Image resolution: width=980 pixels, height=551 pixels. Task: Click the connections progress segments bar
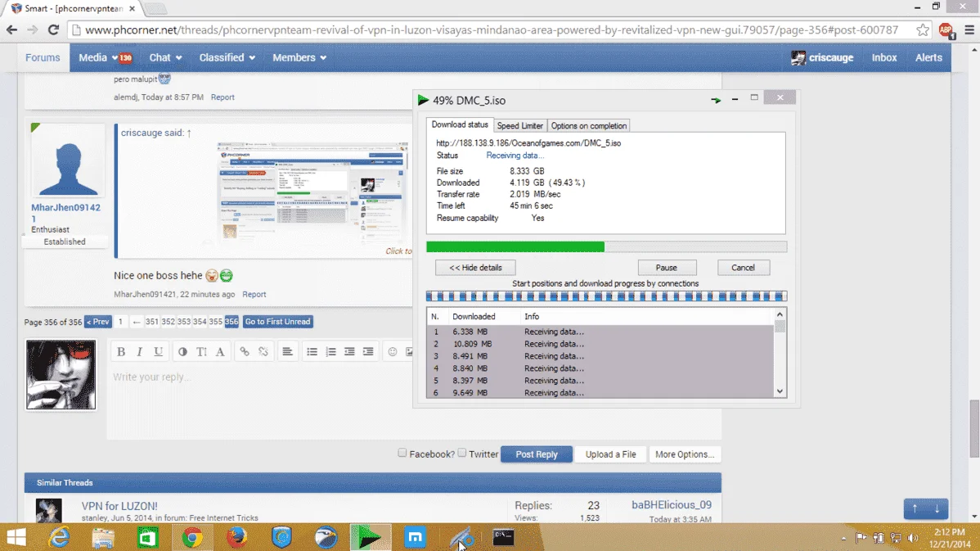(x=606, y=296)
